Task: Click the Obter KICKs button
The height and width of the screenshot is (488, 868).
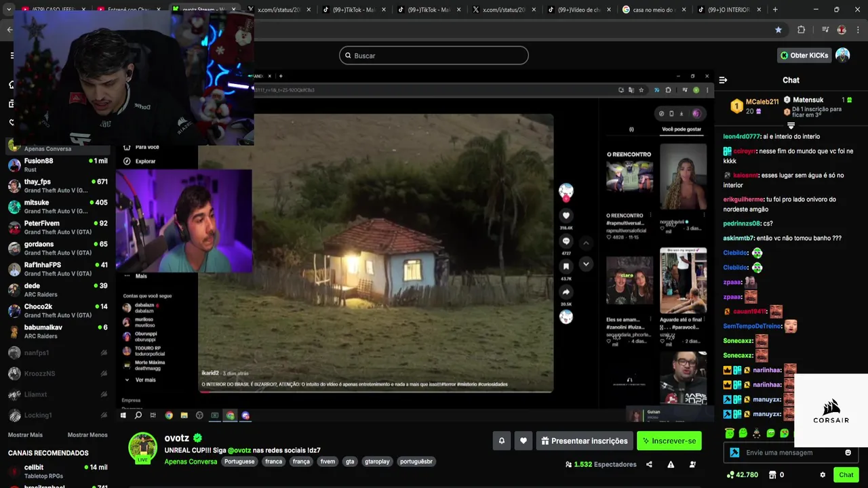Action: pos(804,56)
